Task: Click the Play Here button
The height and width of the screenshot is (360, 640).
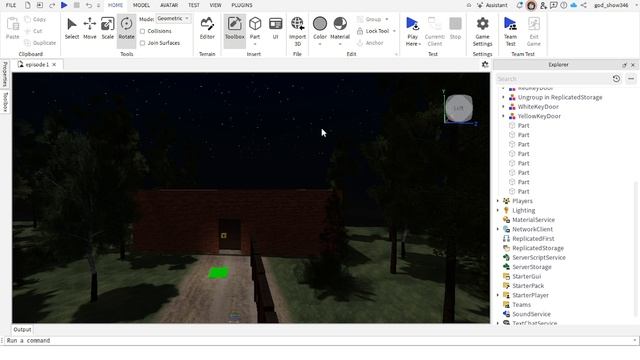Action: [413, 31]
